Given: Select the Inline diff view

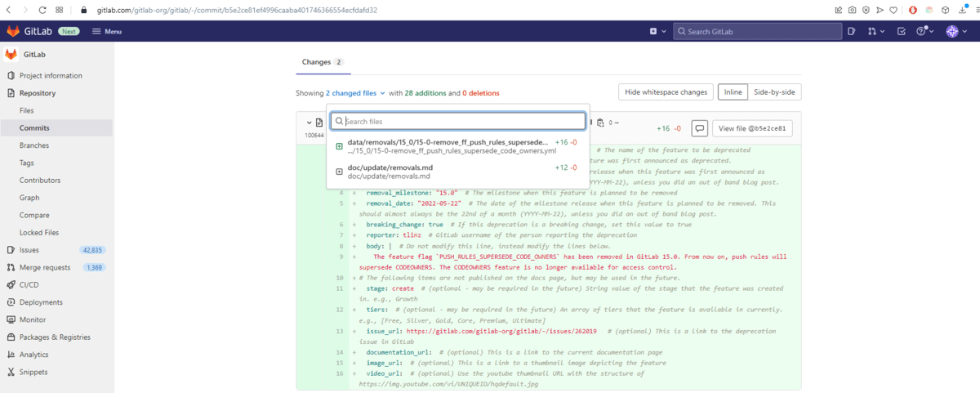Looking at the screenshot, I should pyautogui.click(x=733, y=92).
